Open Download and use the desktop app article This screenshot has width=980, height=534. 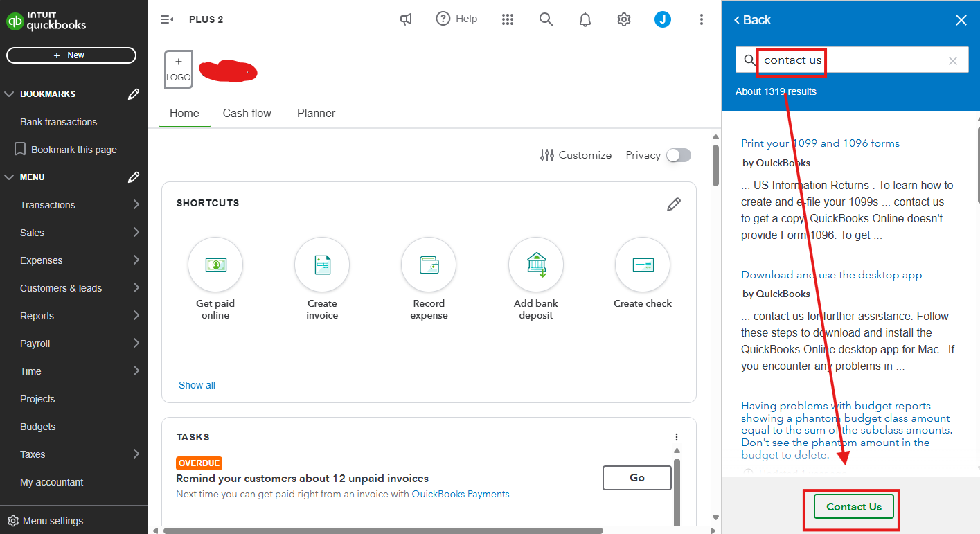coord(832,275)
